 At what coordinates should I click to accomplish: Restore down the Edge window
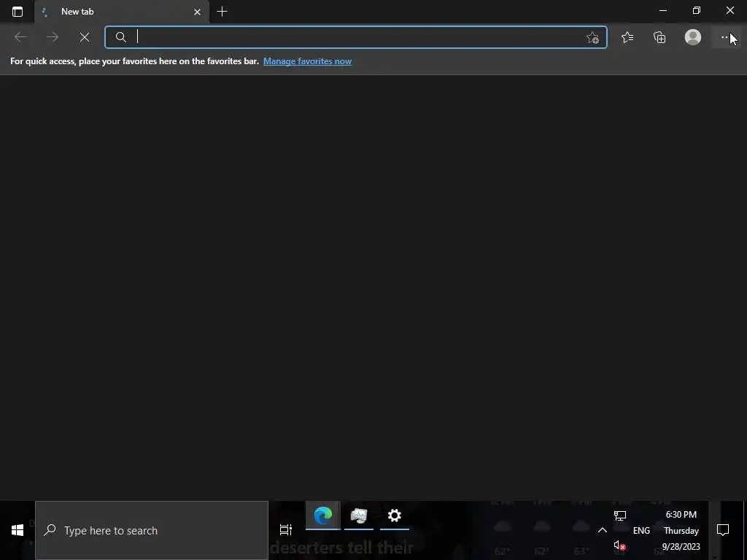coord(697,10)
